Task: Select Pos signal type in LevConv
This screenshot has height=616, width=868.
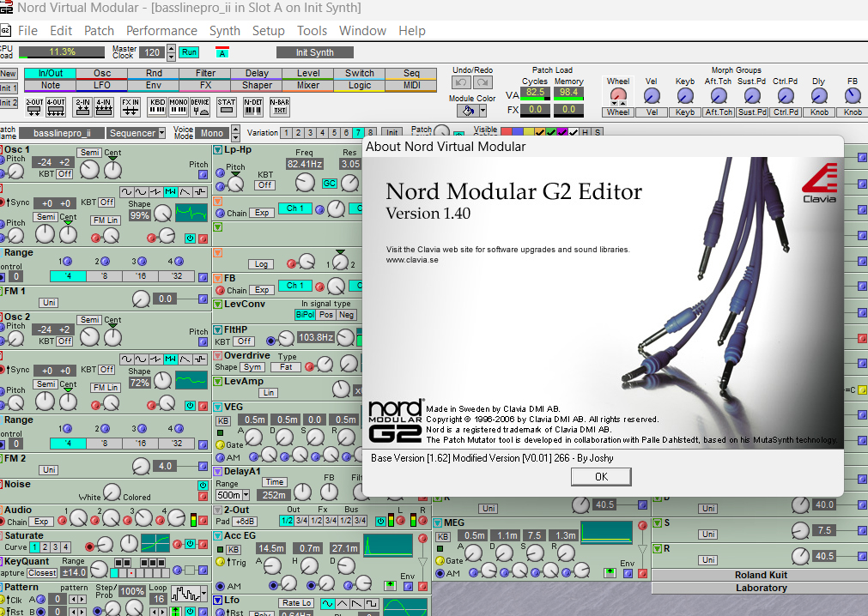Action: pyautogui.click(x=326, y=315)
